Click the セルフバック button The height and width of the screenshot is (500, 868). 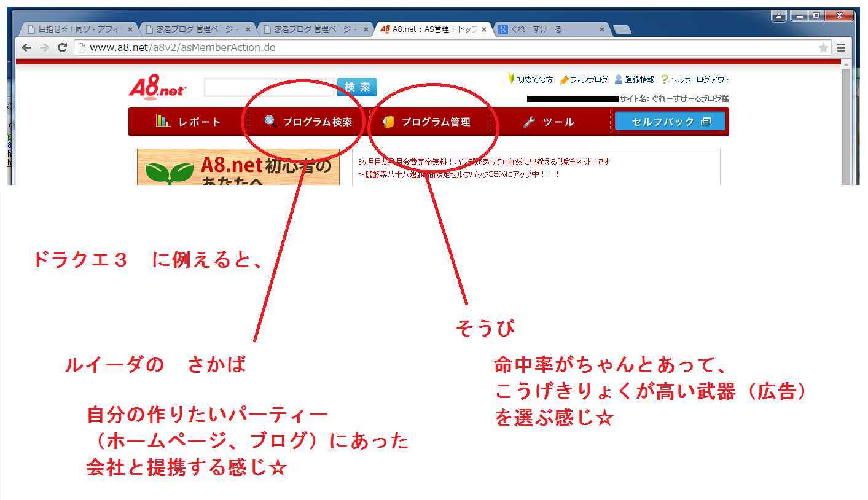[670, 122]
